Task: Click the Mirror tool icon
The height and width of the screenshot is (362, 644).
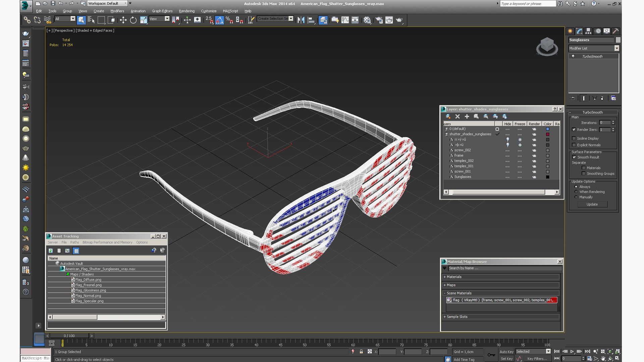Action: coord(301,20)
